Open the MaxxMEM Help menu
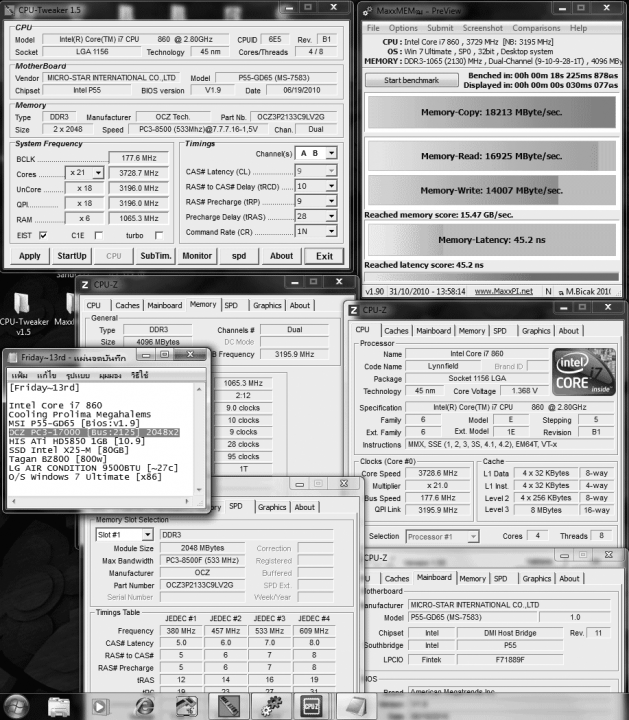The height and width of the screenshot is (720, 629). point(578,28)
